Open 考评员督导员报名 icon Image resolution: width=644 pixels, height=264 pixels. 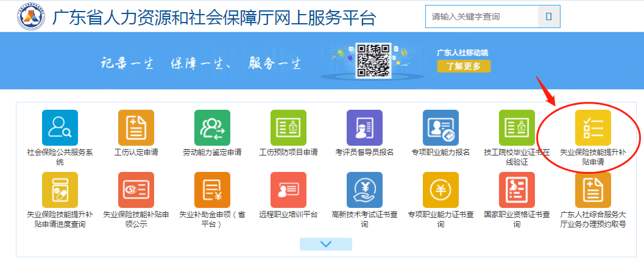point(364,128)
